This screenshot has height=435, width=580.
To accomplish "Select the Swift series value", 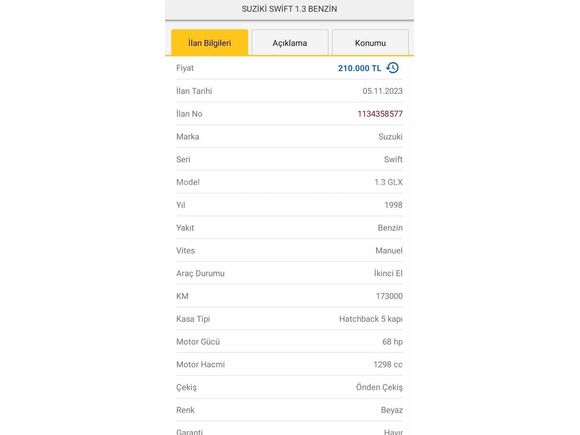I will click(393, 159).
